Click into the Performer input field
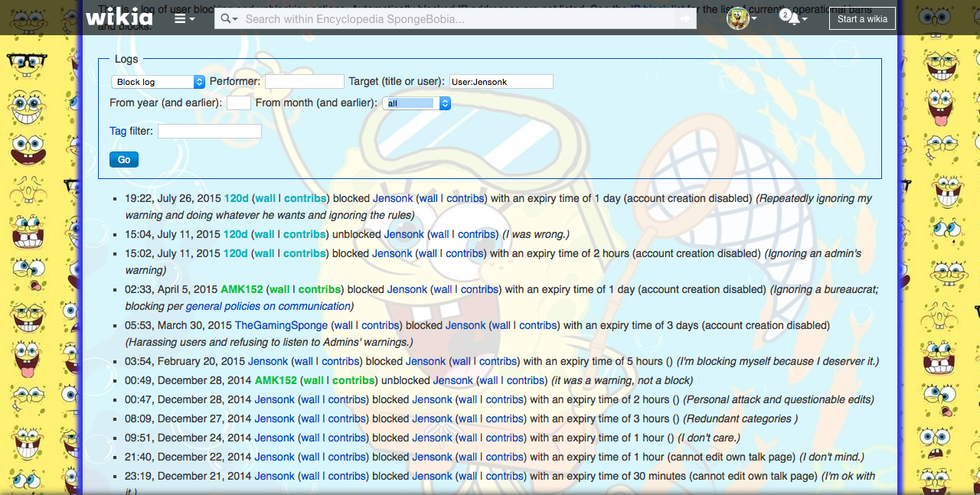The image size is (980, 495). (x=305, y=81)
